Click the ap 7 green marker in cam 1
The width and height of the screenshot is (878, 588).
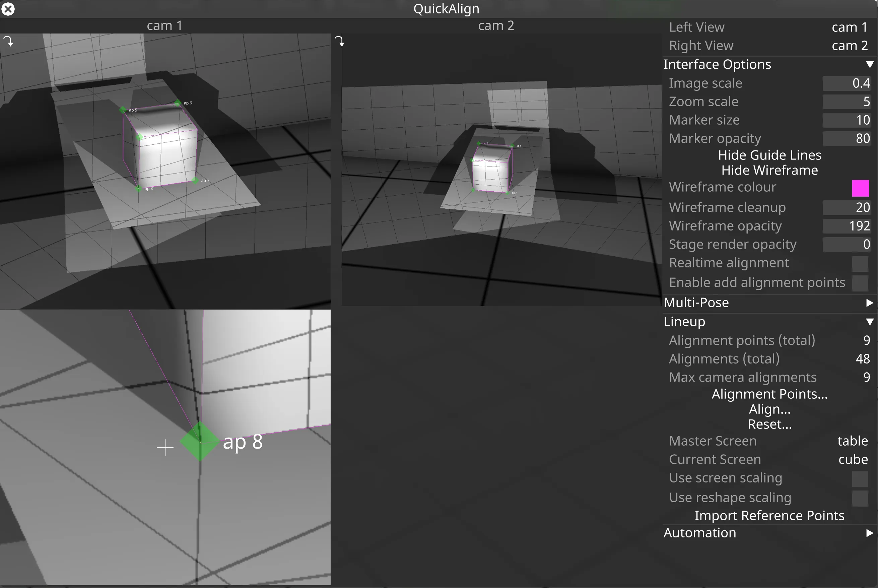pos(195,180)
